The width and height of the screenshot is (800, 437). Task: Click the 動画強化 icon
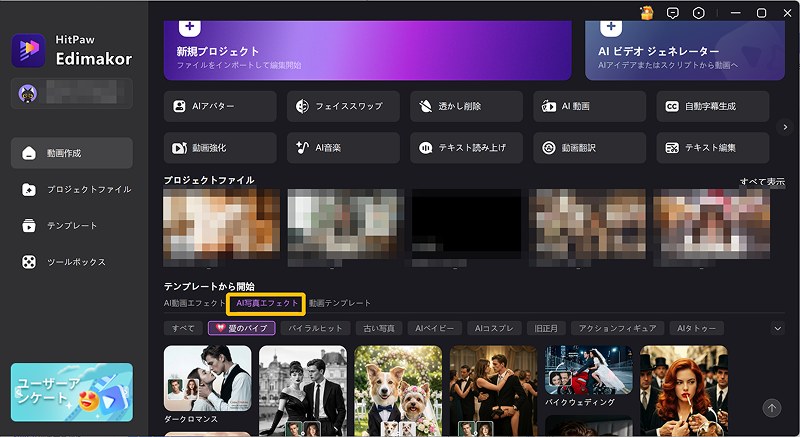click(x=179, y=148)
